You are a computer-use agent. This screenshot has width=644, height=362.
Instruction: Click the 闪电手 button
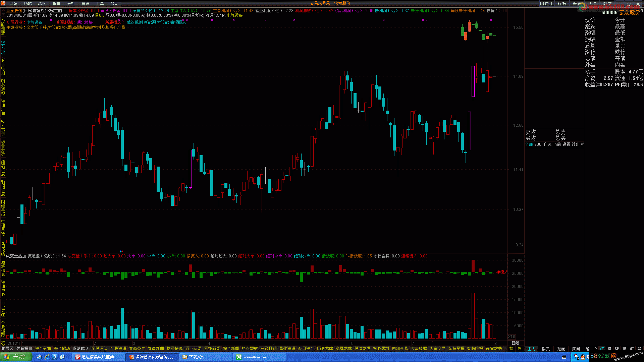pyautogui.click(x=547, y=3)
